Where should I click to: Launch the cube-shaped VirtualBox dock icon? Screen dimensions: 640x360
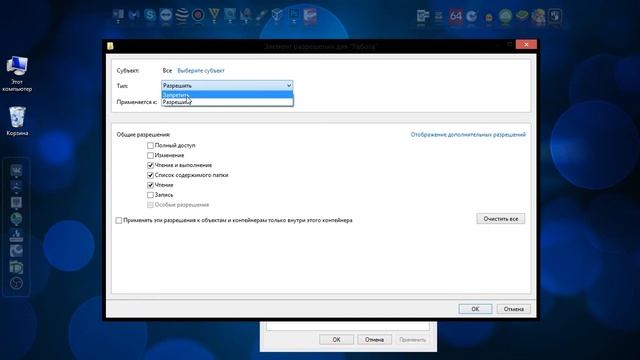277,15
